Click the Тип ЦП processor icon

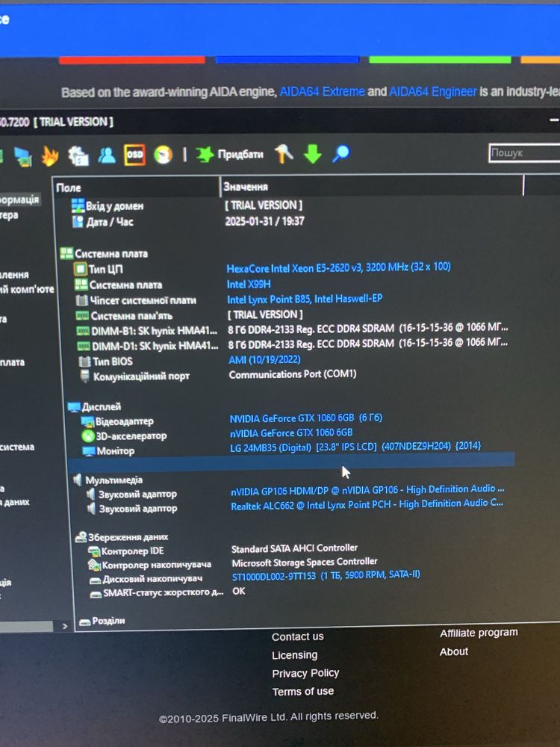click(81, 269)
